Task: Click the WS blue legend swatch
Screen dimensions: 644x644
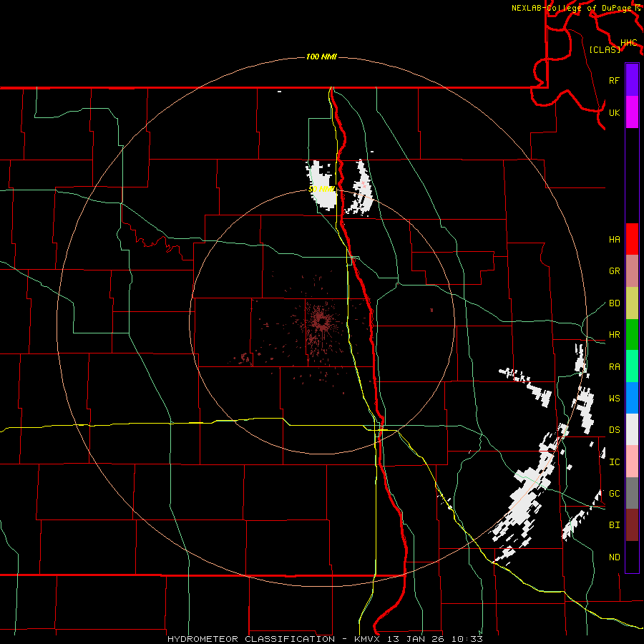Action: pos(632,398)
